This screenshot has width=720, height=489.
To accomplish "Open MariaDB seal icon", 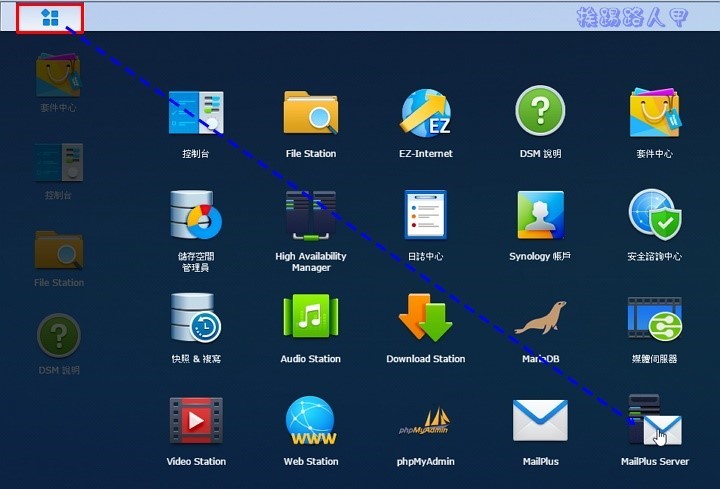I will [x=540, y=318].
